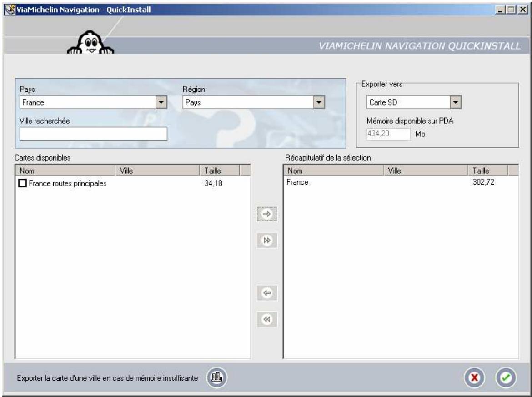Image resolution: width=532 pixels, height=397 pixels.
Task: Click the Michelin Bibendum mascot logo
Action: [x=90, y=42]
